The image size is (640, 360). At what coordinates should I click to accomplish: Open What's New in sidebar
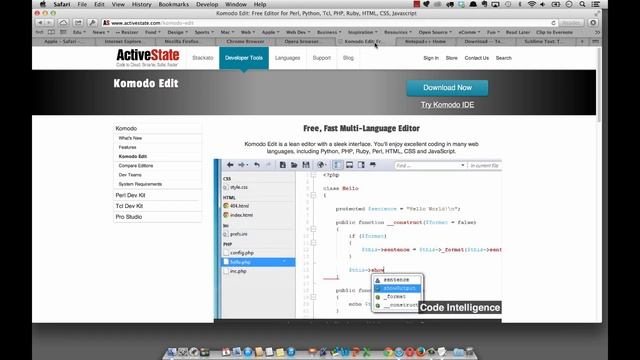point(130,138)
